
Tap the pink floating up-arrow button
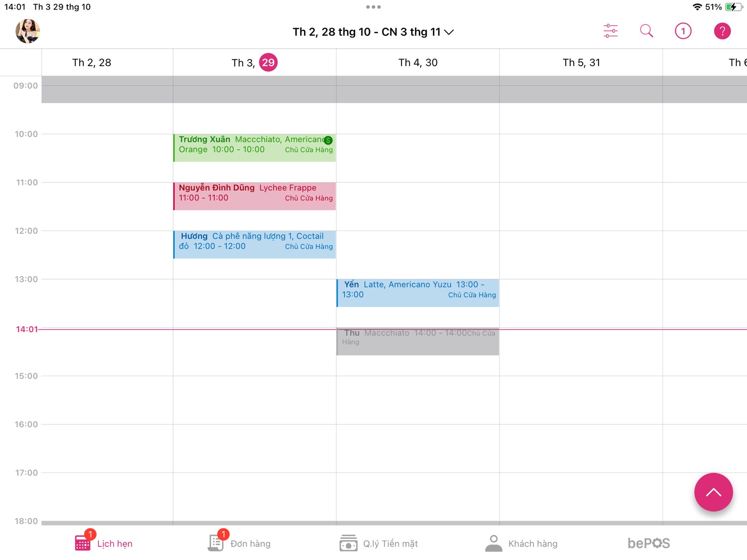click(x=713, y=492)
